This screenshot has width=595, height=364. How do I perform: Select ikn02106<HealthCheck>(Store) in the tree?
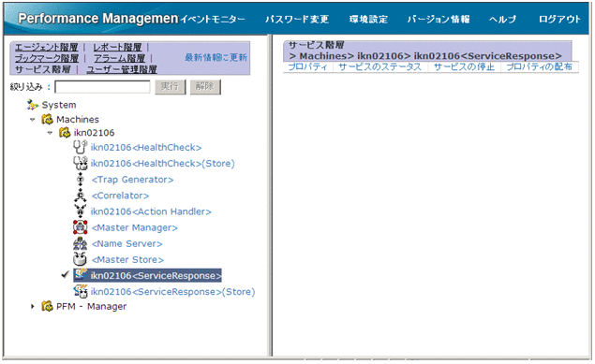[162, 163]
